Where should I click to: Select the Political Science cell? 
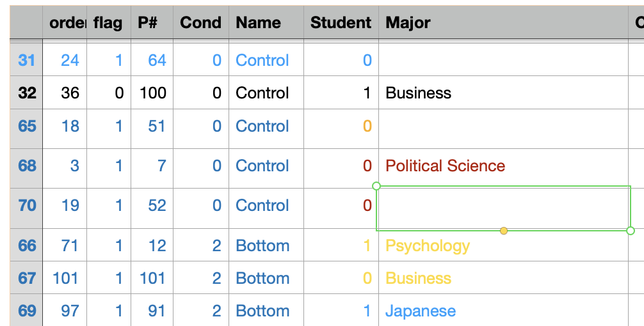tap(503, 166)
